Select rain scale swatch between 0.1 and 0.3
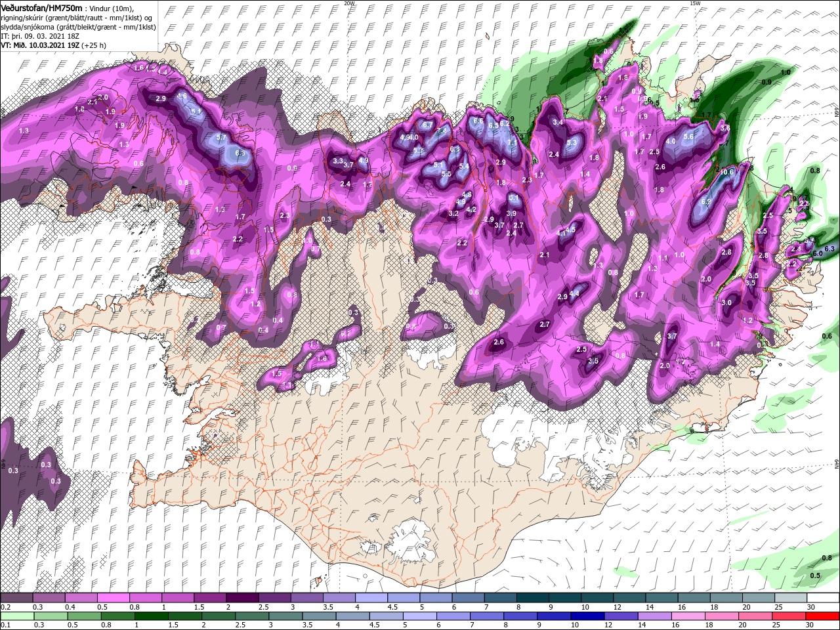This screenshot has width=840, height=630. (16, 616)
